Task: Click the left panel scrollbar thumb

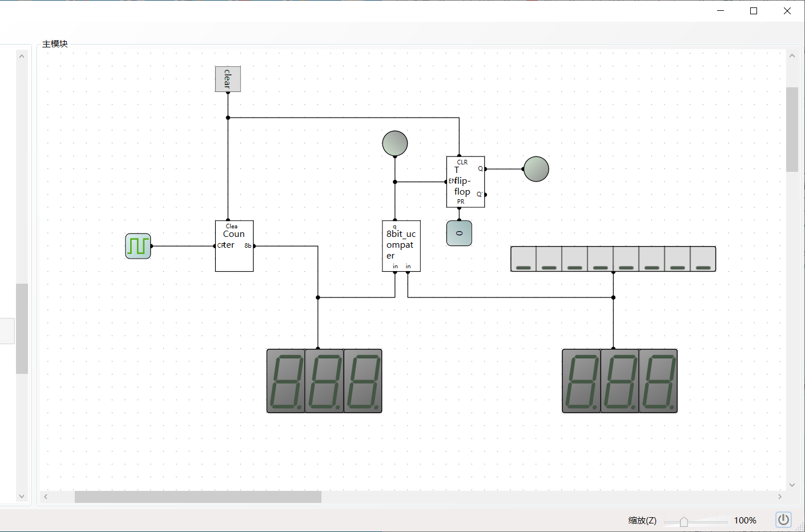Action: coord(22,328)
